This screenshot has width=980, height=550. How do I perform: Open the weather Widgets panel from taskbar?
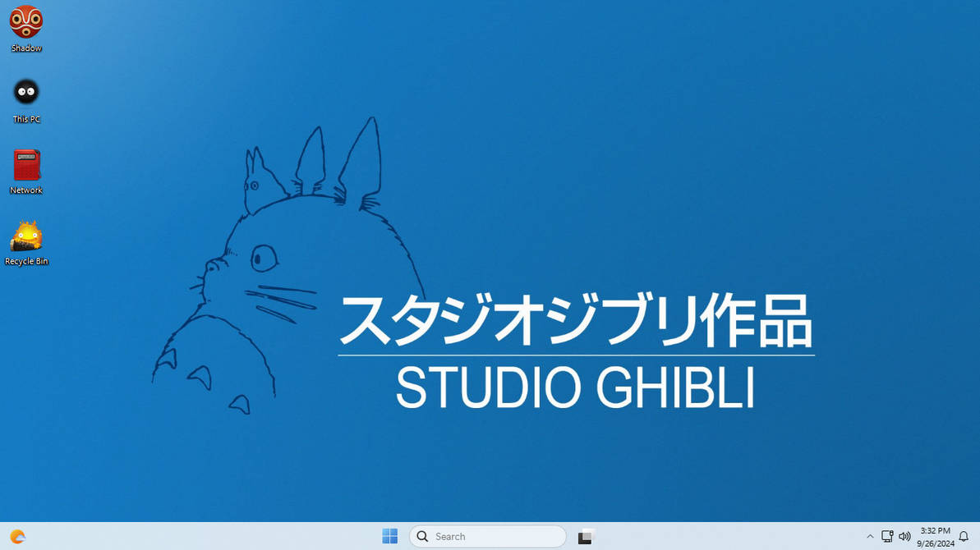16,536
